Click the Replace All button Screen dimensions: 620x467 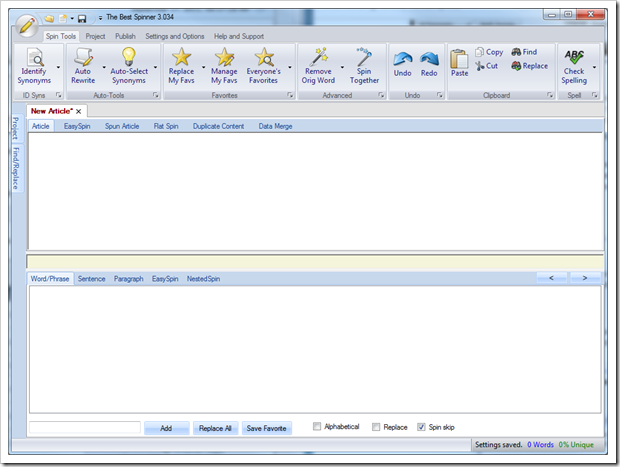(x=215, y=428)
